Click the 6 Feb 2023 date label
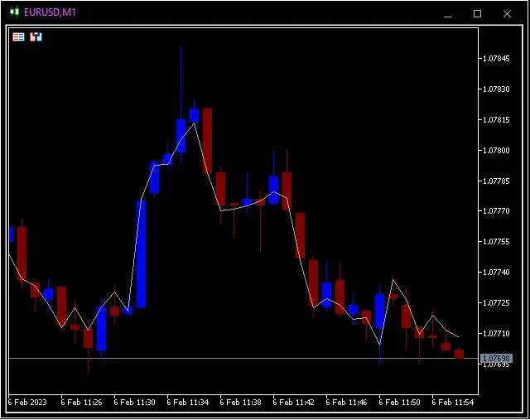This screenshot has height=420, width=530. [x=28, y=403]
